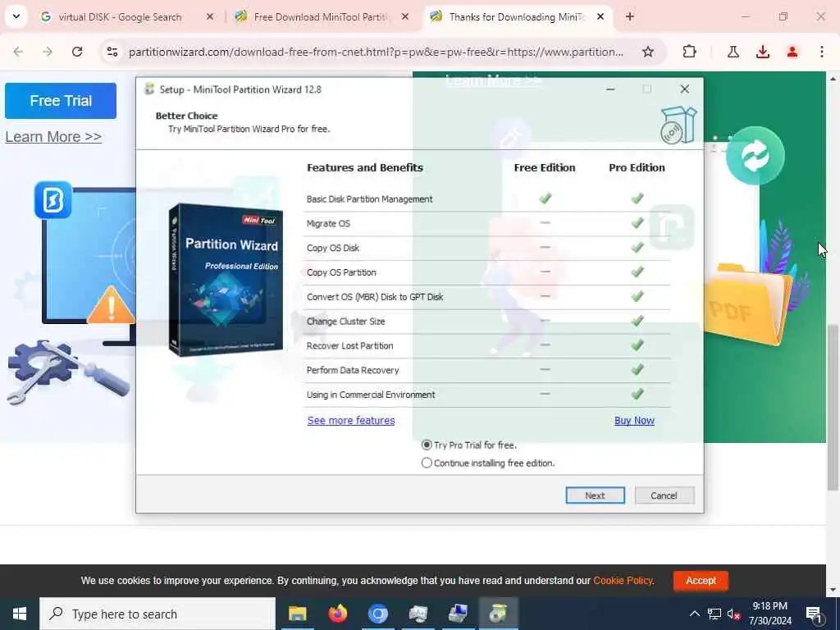Click the Free Trial button on webpage
This screenshot has width=840, height=630.
pyautogui.click(x=61, y=101)
